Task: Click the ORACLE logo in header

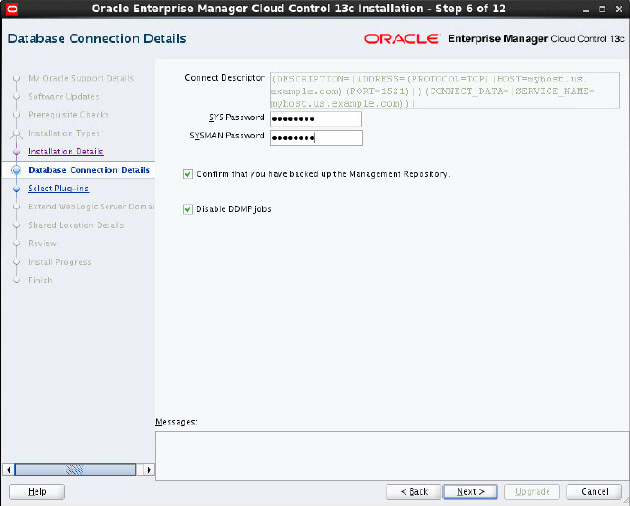Action: (x=401, y=39)
